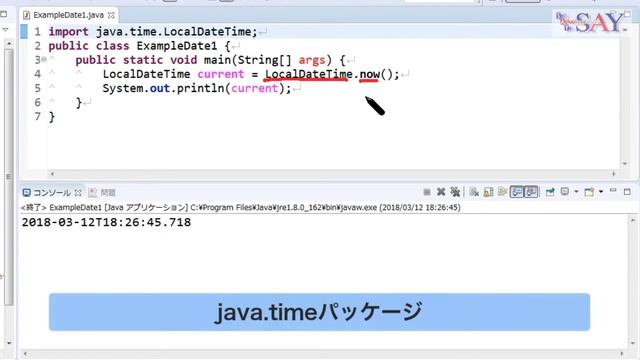The height and width of the screenshot is (360, 640).
Task: Click left panel scrollbar up arrow
Action: click(9, 44)
